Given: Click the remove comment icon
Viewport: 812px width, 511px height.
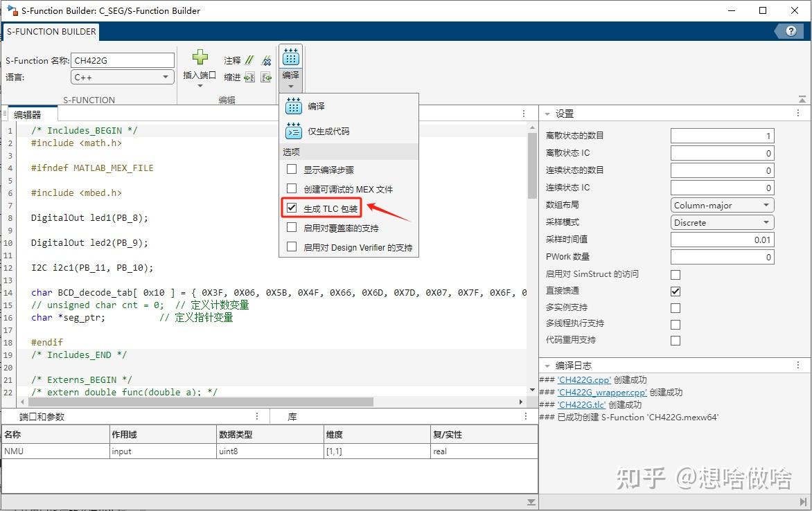Looking at the screenshot, I should point(267,61).
